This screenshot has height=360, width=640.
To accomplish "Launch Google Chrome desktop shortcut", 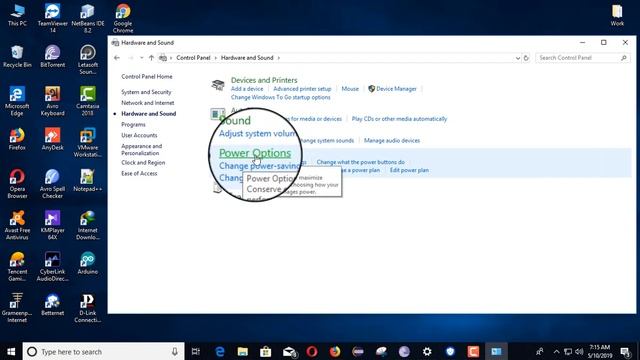I will (123, 18).
